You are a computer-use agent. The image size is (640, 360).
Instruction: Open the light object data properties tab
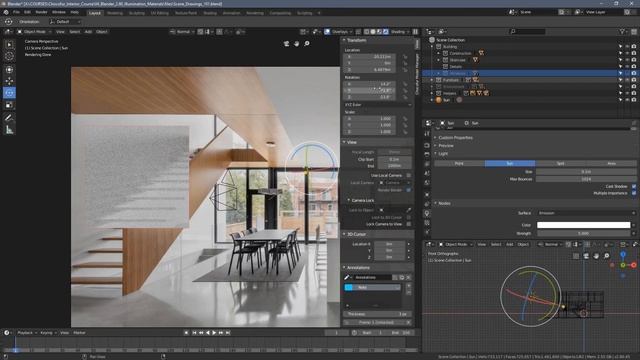[x=427, y=213]
